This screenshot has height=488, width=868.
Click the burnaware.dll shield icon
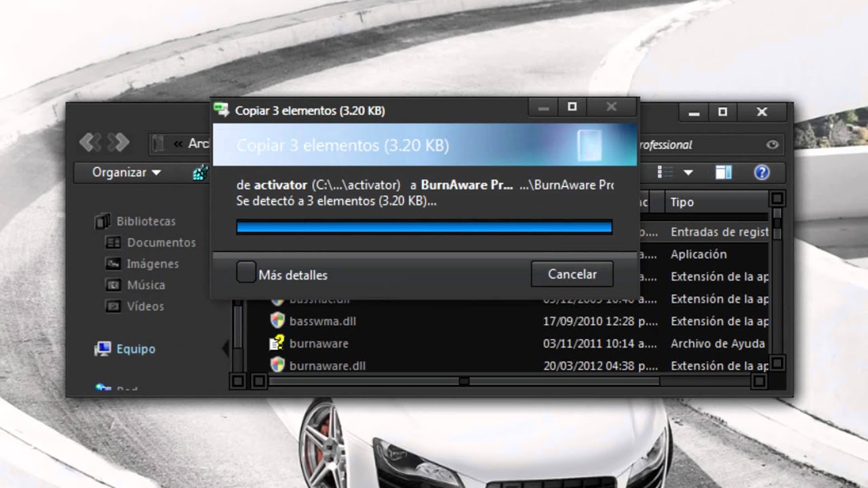pyautogui.click(x=277, y=365)
